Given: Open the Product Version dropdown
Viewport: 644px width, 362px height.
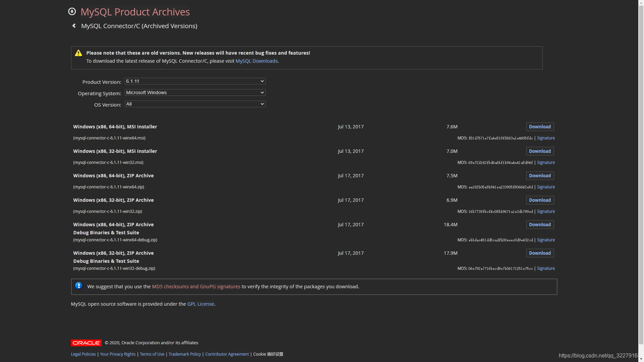Looking at the screenshot, I should coord(195,81).
